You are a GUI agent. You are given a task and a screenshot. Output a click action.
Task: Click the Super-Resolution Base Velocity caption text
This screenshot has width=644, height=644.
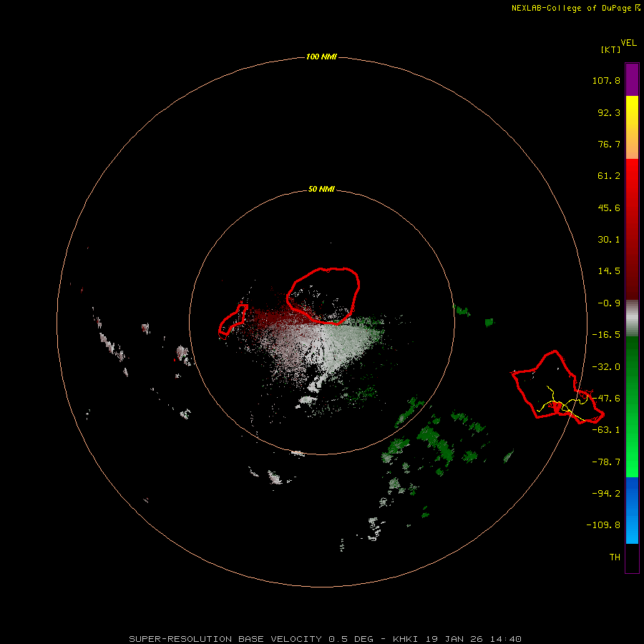325,639
